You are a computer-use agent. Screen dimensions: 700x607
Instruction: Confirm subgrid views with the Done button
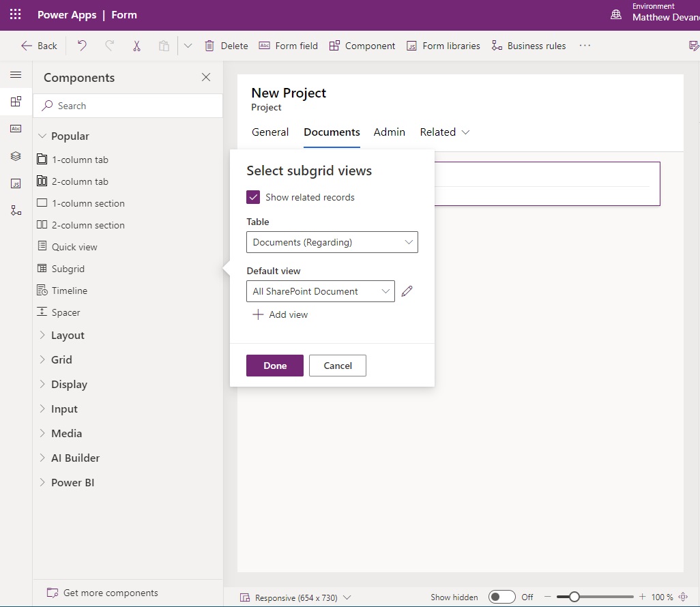[x=274, y=365]
